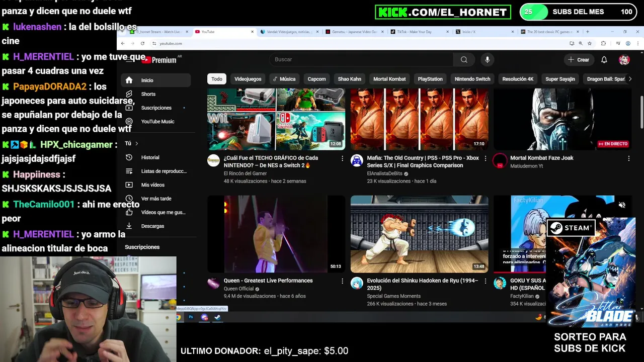Open the YouTube Premium logo home link
644x362 pixels.
coord(159,60)
